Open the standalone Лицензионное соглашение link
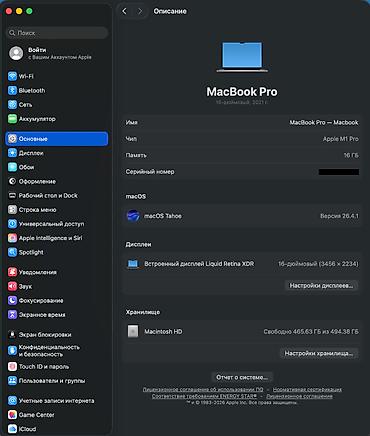Screen dimensions: 370x436 (299, 396)
